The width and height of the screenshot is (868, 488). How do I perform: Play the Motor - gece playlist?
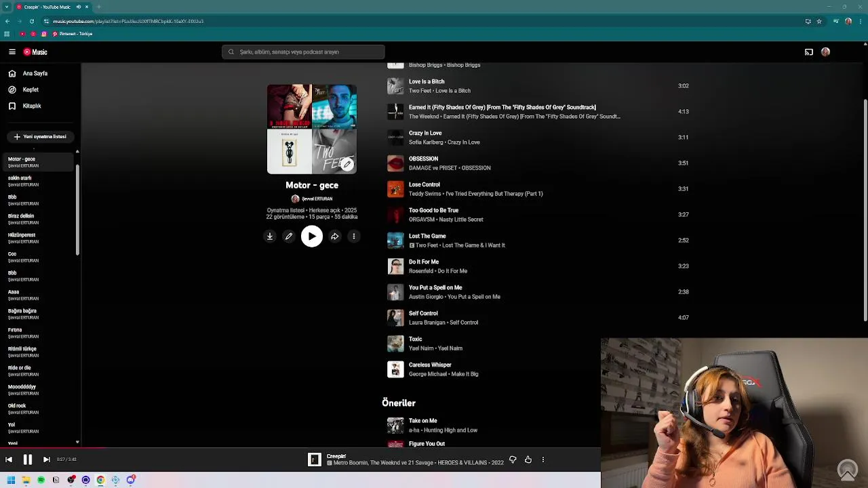point(312,236)
